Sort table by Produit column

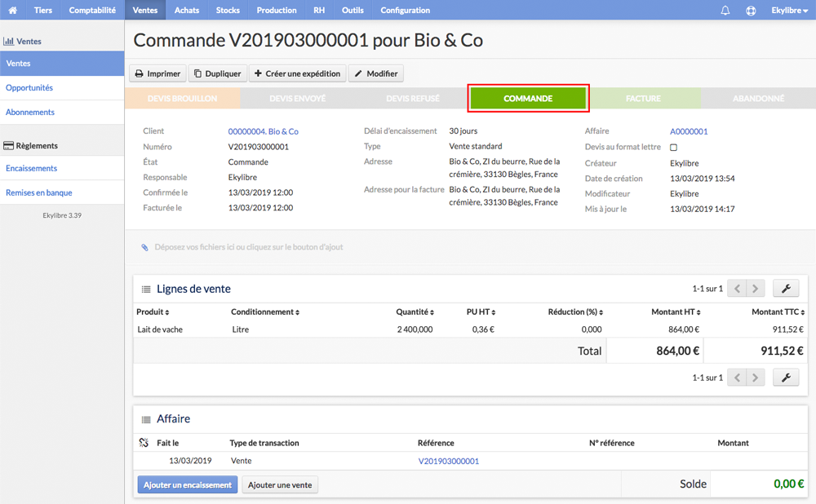click(153, 312)
